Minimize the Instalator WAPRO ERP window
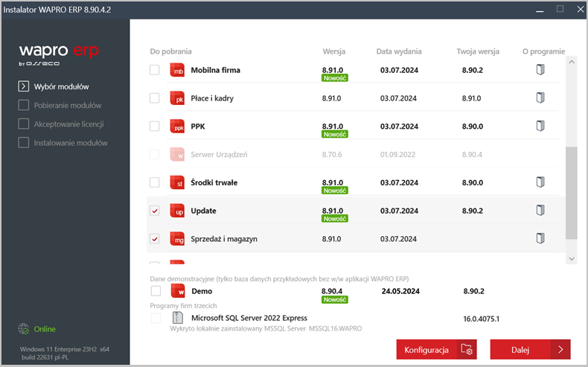The image size is (588, 367). coord(540,10)
